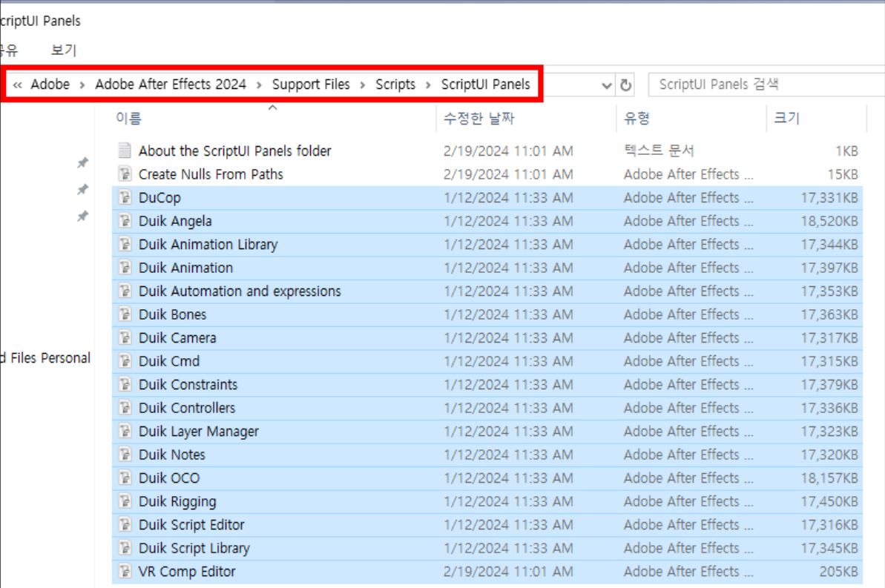The image size is (885, 588).
Task: Click the ScriptUI Panels 검색 search box
Action: 766,85
